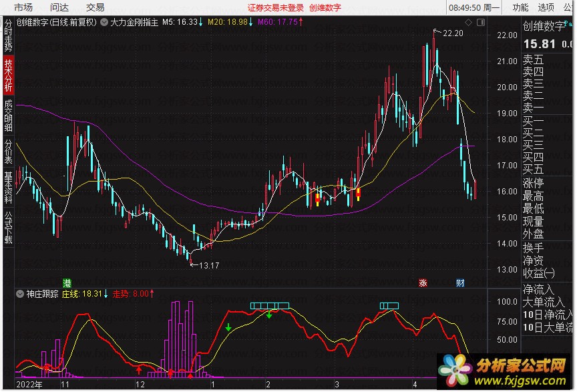This screenshot has height=392, width=577.
Task: Click the 卖五 row in order book
Action: [x=533, y=59]
